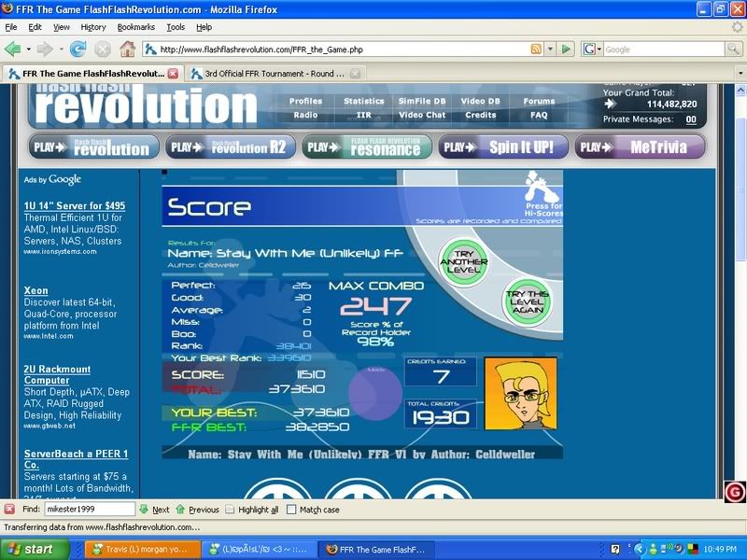Click the RSS feed icon in address bar

point(536,49)
